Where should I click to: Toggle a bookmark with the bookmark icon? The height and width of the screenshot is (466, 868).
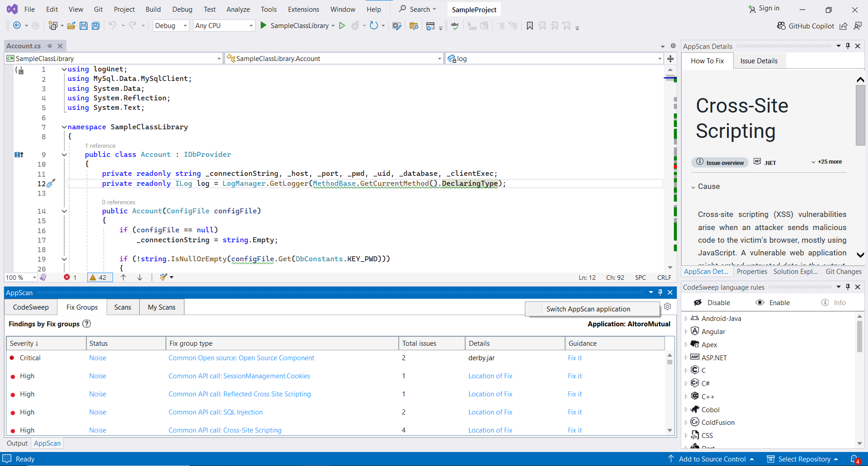(x=530, y=26)
